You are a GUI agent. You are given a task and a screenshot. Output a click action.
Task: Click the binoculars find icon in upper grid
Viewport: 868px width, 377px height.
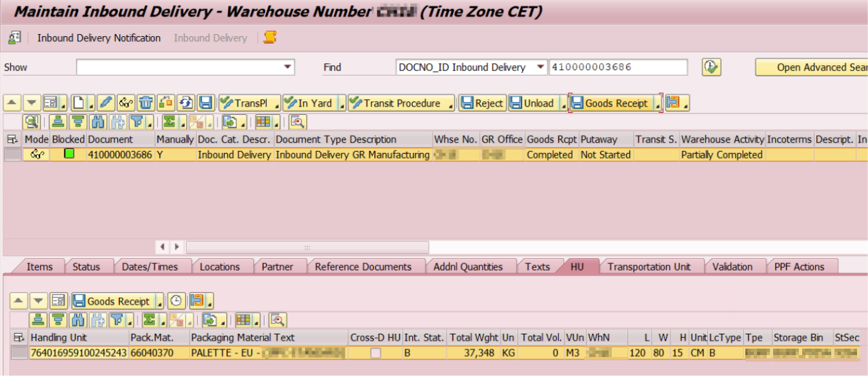point(97,121)
